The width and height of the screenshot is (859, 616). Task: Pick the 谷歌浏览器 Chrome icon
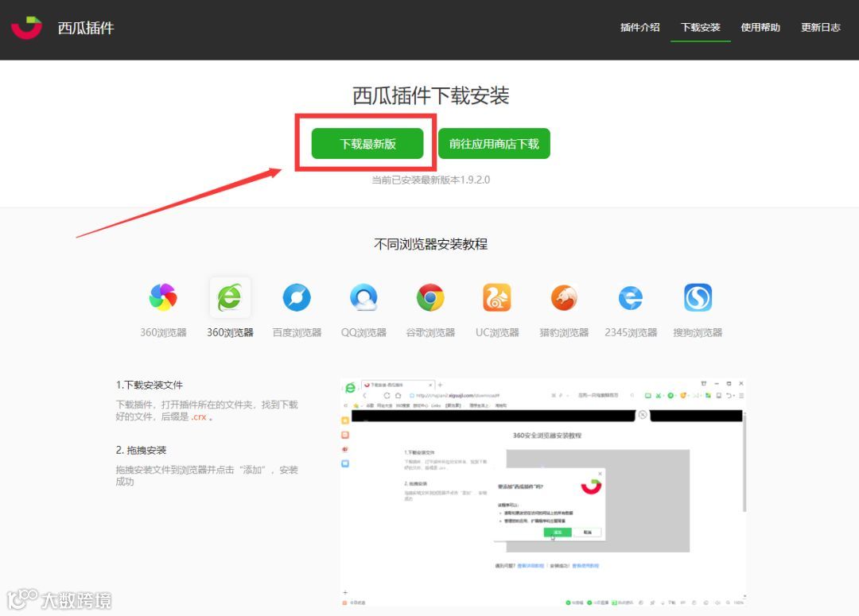tap(430, 297)
